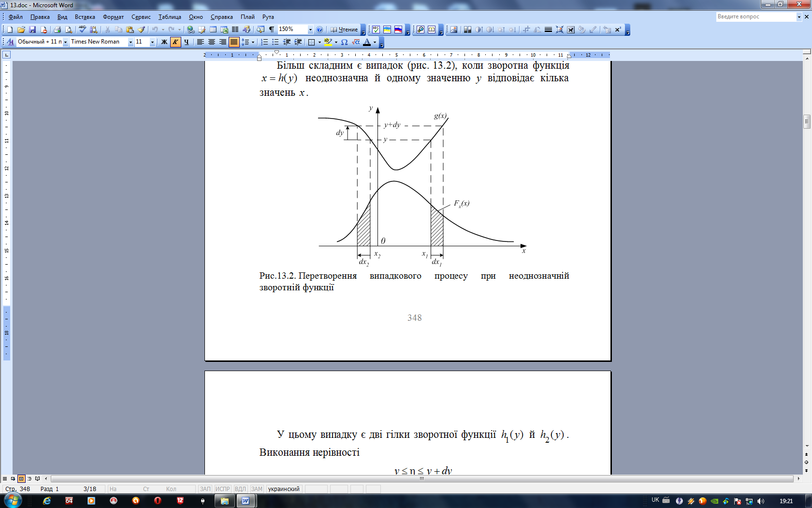Expand the undo history dropdown arrow
The height and width of the screenshot is (508, 812).
(163, 30)
